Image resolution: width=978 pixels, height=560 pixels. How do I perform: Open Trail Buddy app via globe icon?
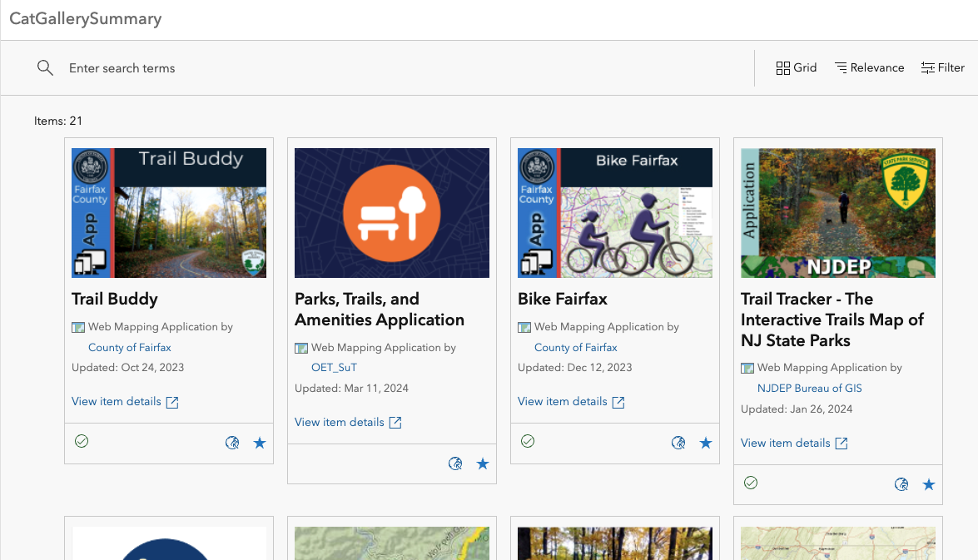click(232, 444)
